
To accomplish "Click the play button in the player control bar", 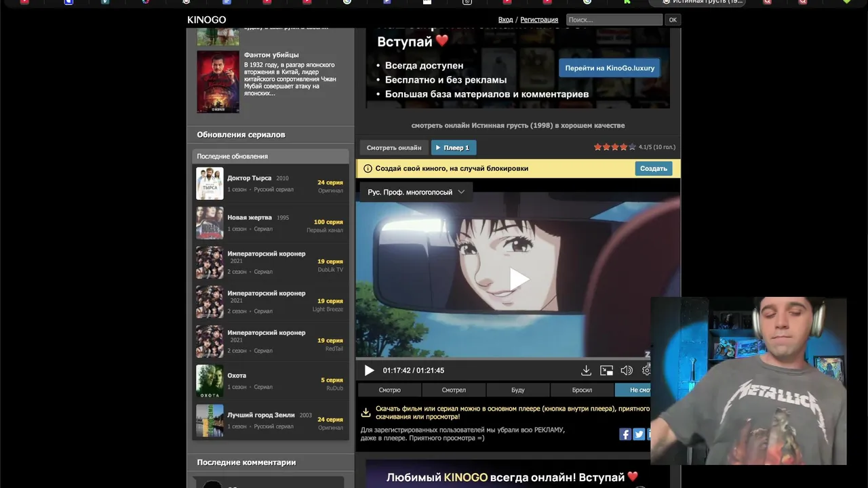I will coord(369,371).
